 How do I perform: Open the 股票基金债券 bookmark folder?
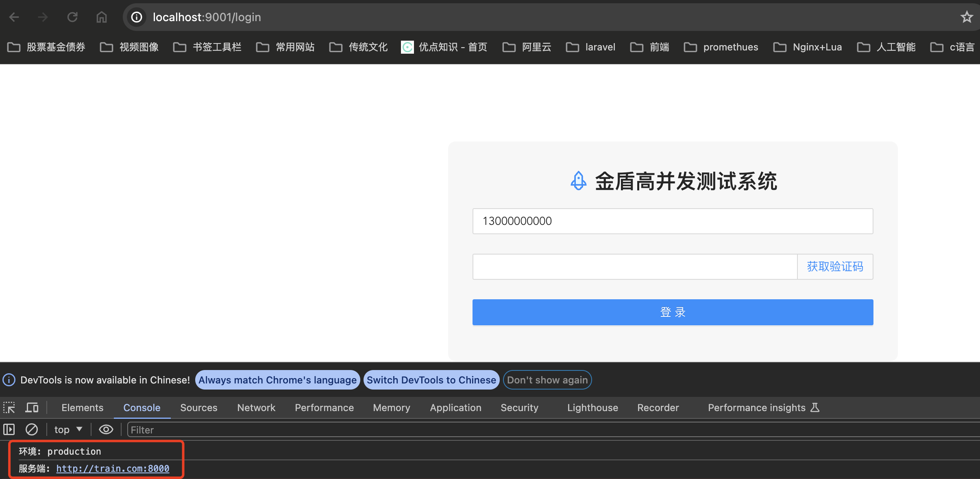pyautogui.click(x=46, y=47)
